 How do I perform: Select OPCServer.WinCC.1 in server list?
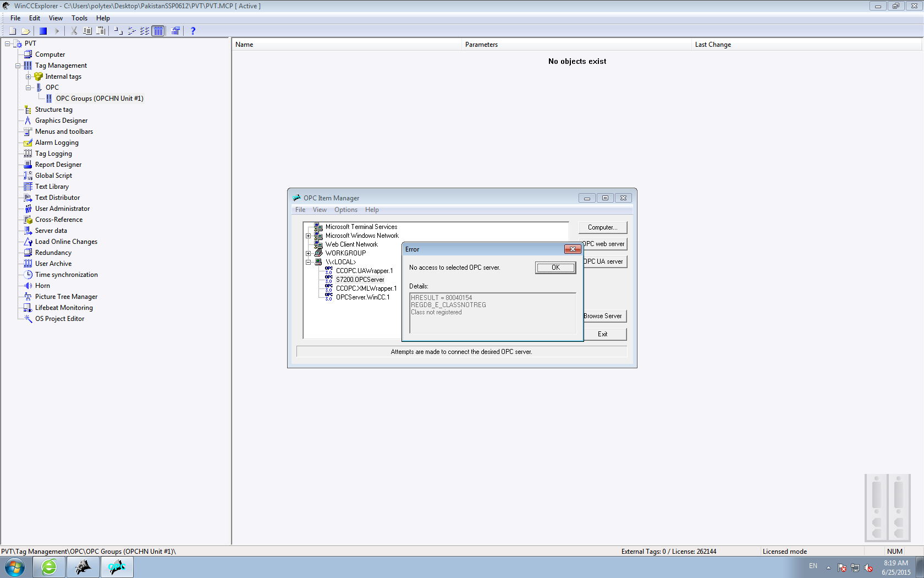362,297
